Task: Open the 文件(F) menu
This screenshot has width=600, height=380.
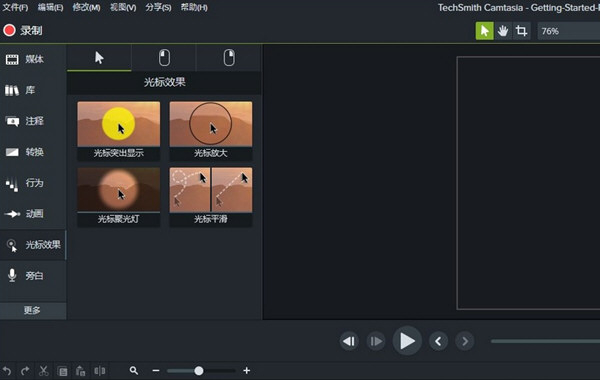Action: click(x=15, y=7)
